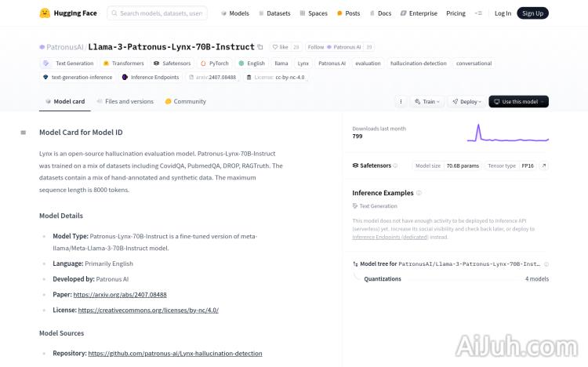Open the arxiv.org paper link
The width and height of the screenshot is (588, 367).
coord(120,294)
